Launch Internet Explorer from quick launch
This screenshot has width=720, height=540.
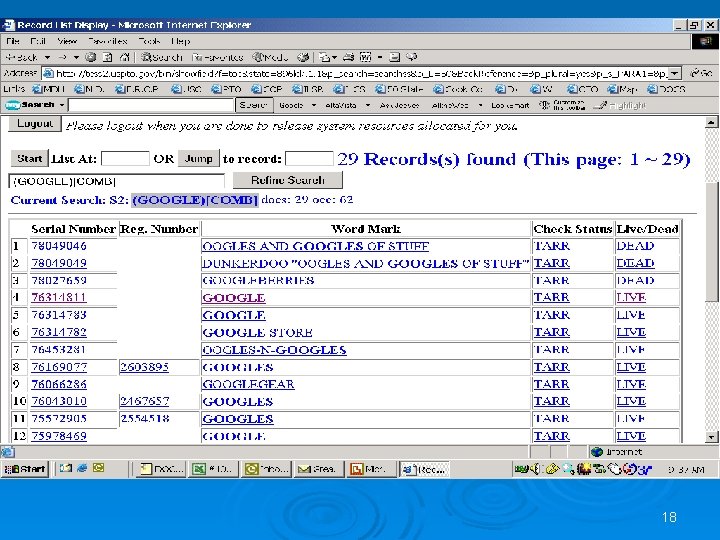click(82, 468)
